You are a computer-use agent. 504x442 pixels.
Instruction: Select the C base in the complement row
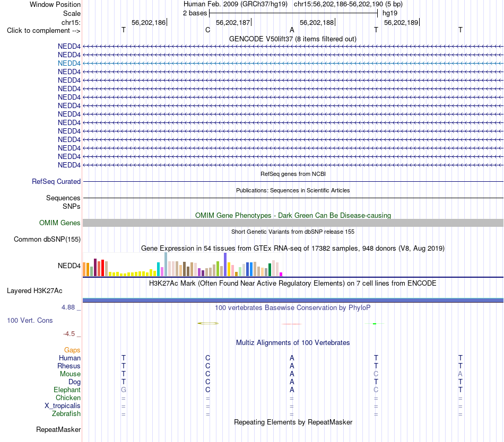pos(207,30)
